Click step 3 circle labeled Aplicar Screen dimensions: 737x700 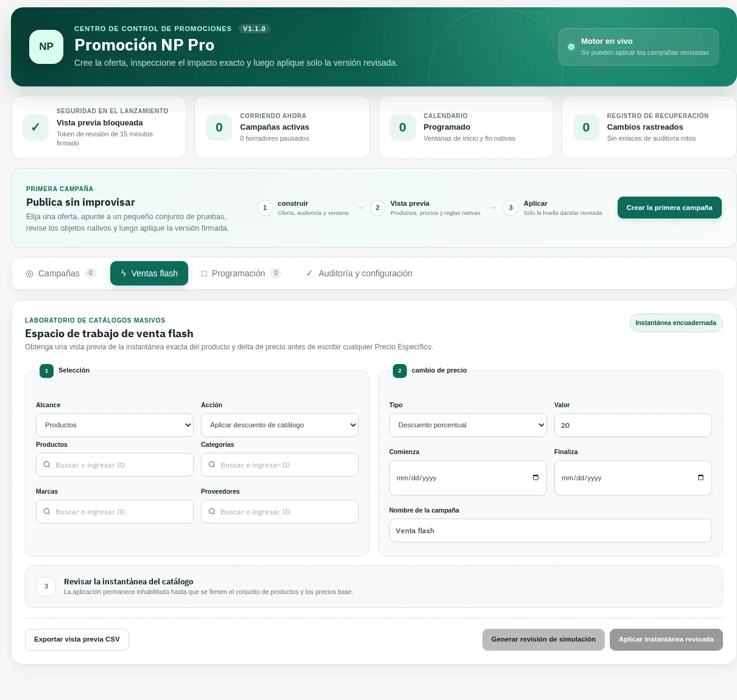tap(511, 208)
